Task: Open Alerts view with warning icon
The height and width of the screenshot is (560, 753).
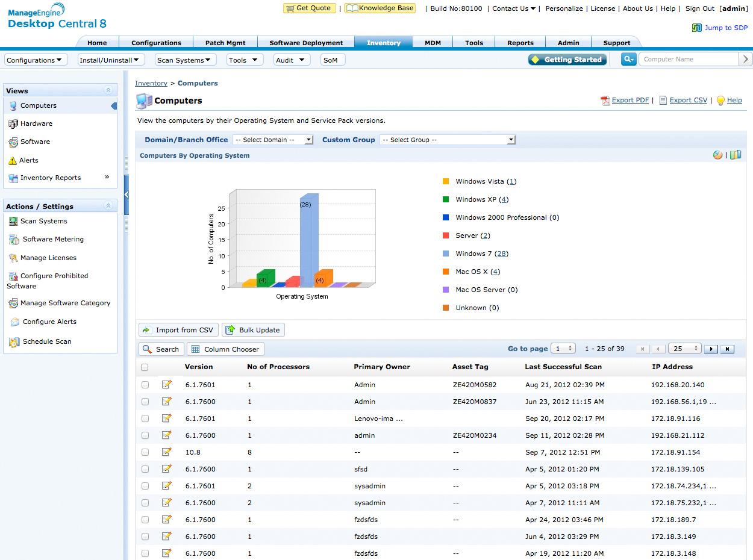Action: [13, 160]
